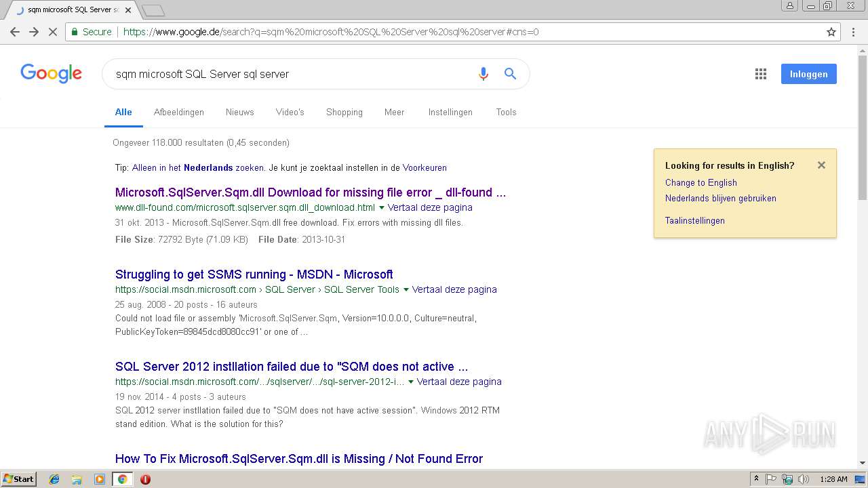Open Instellingen search settings menu
Image resolution: width=868 pixels, height=488 pixels.
coord(450,113)
